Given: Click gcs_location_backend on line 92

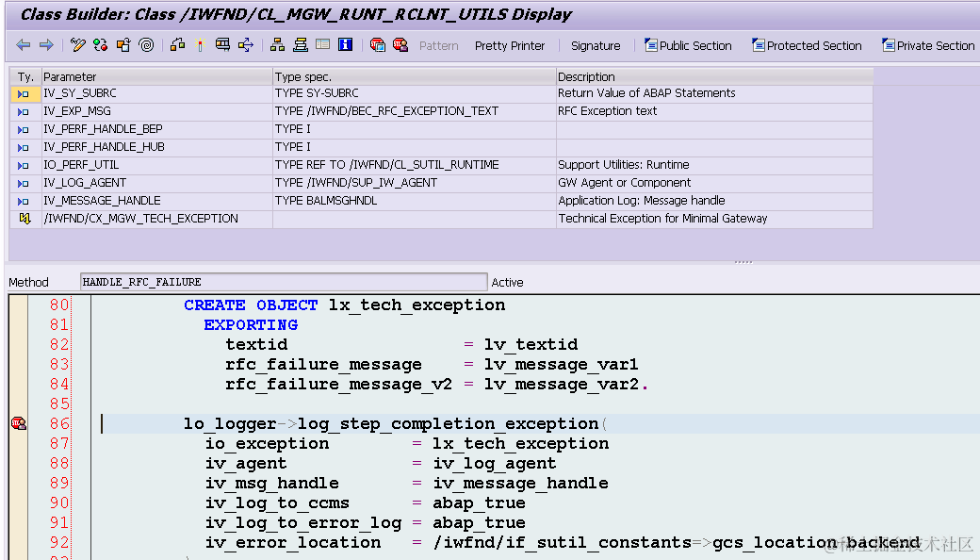Looking at the screenshot, I should [816, 542].
